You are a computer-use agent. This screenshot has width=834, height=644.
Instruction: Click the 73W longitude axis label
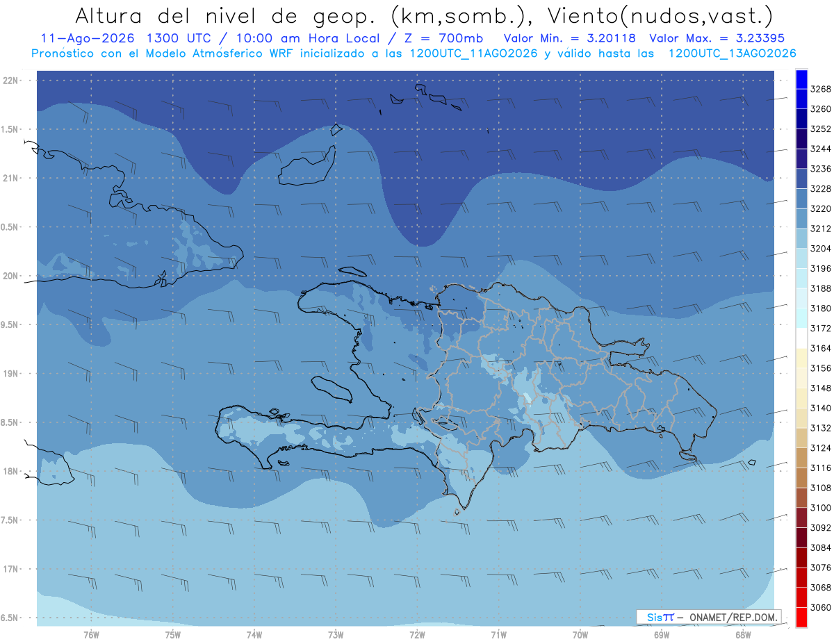tap(336, 635)
